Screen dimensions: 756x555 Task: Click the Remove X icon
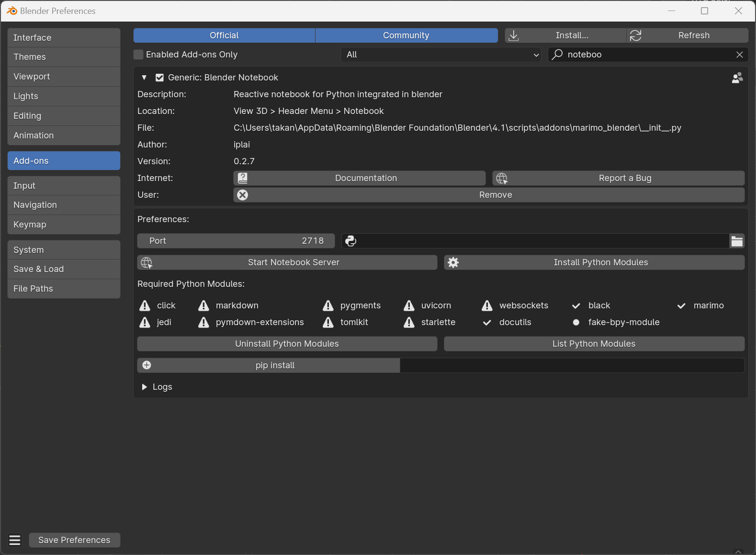pos(243,195)
